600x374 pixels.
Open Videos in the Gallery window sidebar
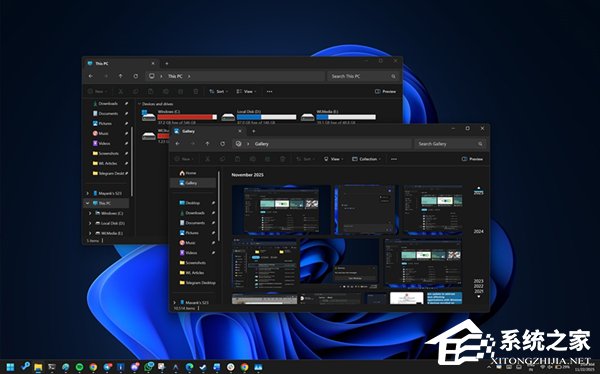[188, 253]
